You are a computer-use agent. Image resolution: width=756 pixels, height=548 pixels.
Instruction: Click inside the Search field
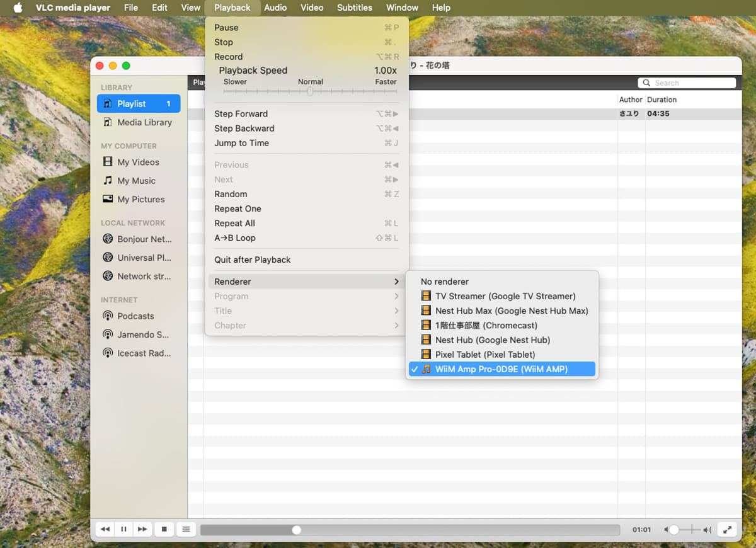tap(687, 83)
